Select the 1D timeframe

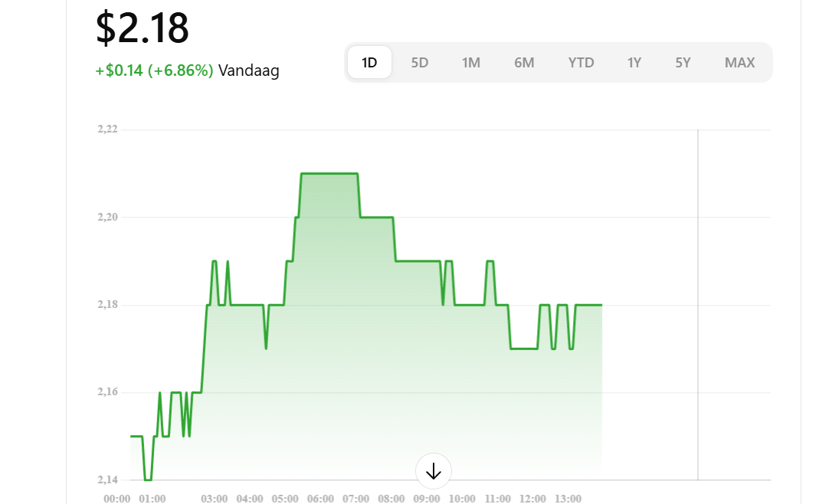[369, 62]
